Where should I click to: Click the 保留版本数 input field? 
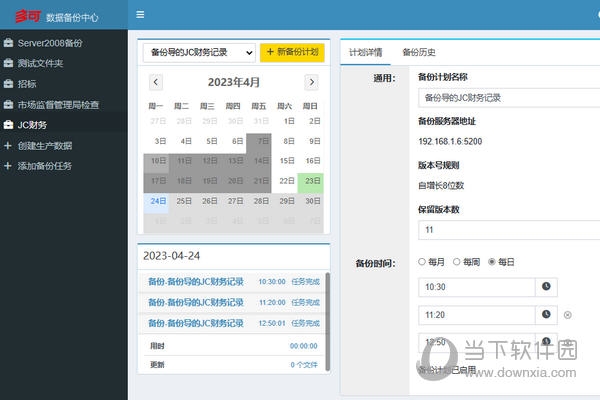509,230
